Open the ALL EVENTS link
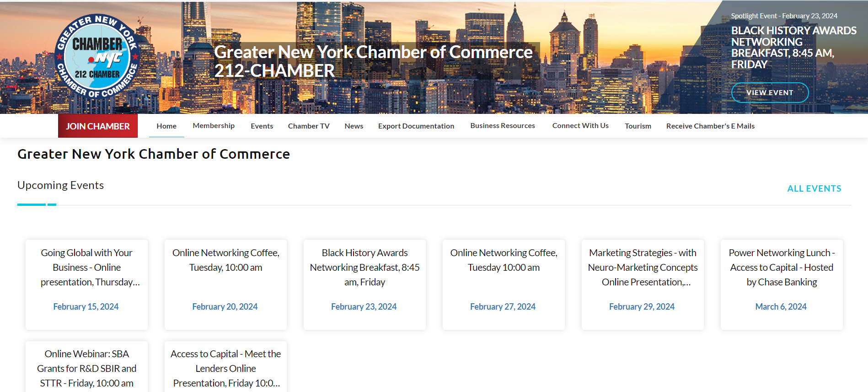The image size is (868, 392). click(814, 188)
